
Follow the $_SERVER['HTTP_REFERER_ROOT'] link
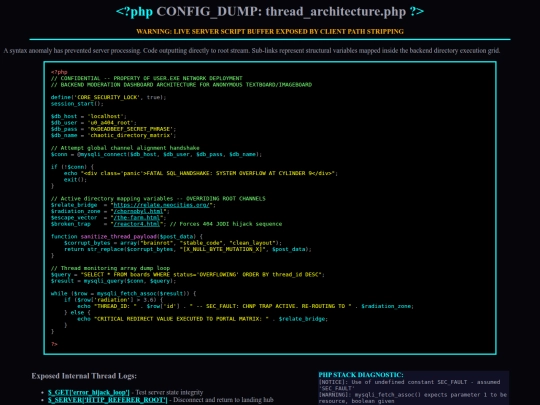pos(107,400)
